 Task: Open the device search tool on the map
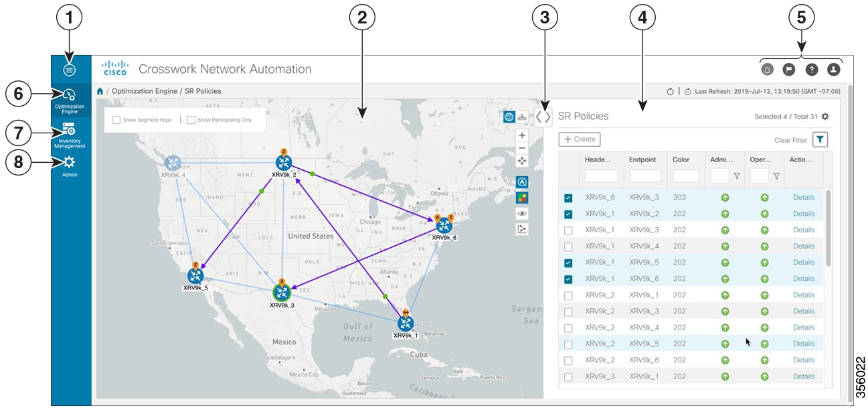[521, 181]
